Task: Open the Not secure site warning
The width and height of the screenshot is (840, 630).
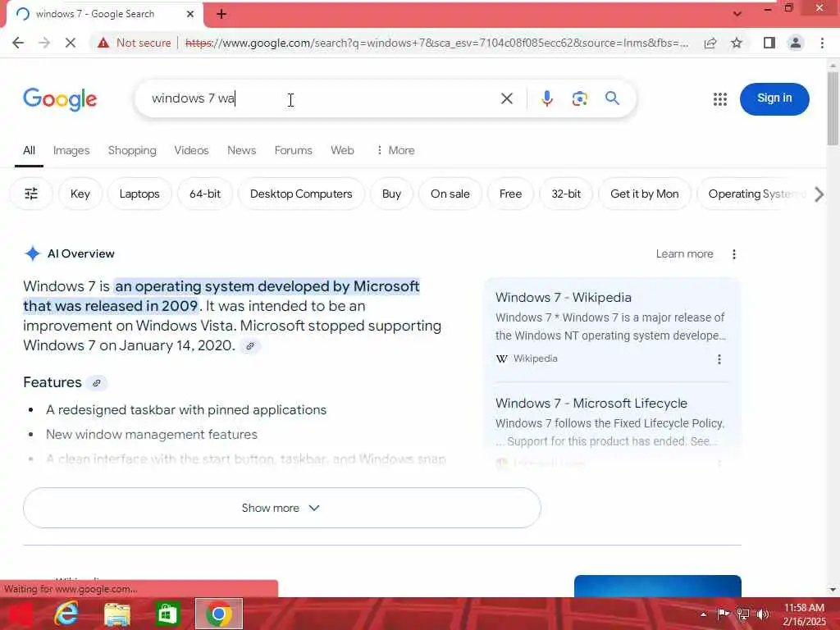Action: [x=135, y=43]
